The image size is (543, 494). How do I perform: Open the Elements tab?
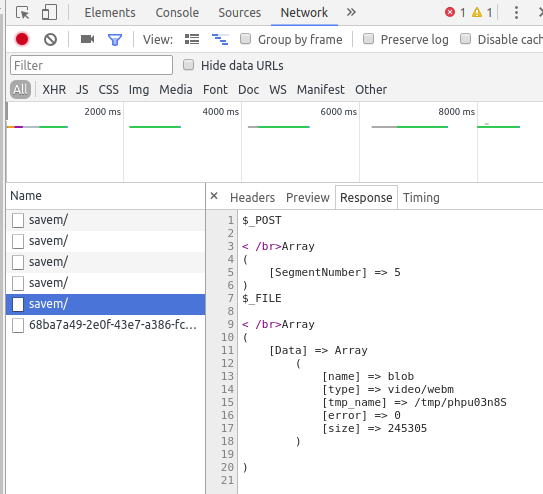(x=110, y=13)
